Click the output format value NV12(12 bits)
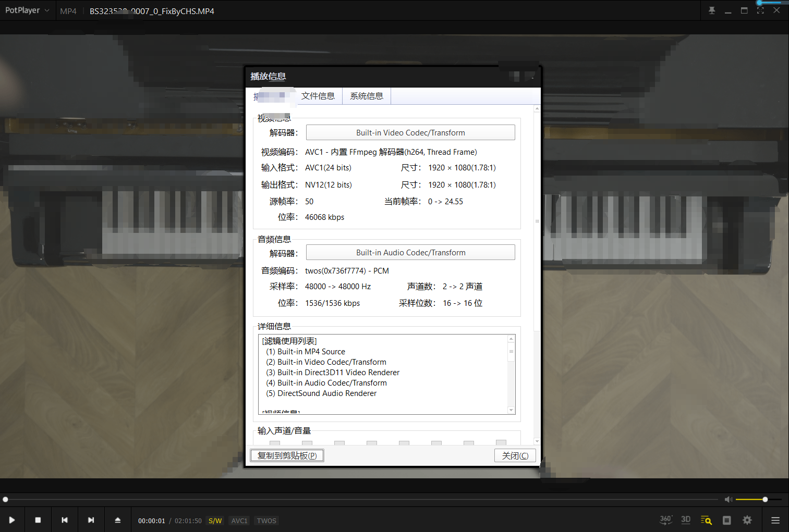This screenshot has height=532, width=789. [329, 185]
